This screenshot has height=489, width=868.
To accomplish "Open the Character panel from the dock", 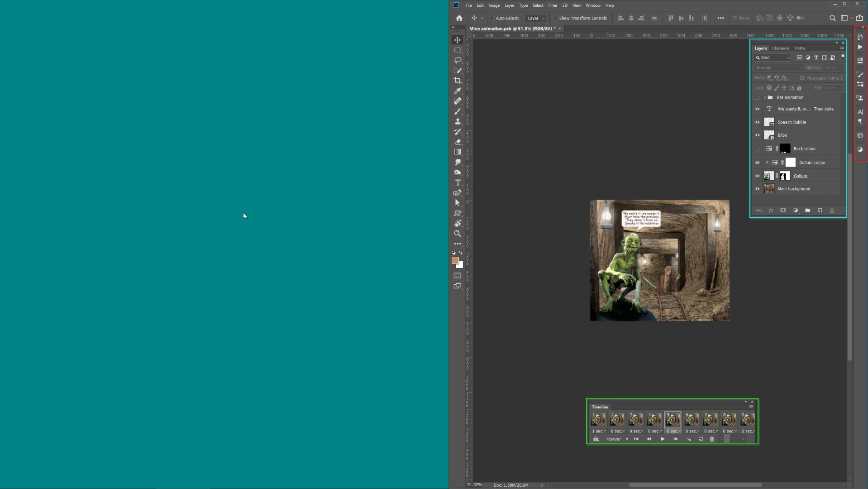I will 860,112.
